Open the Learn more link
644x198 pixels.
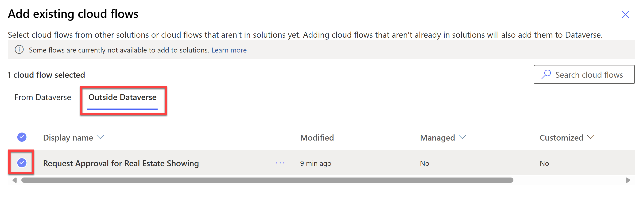[x=229, y=50]
